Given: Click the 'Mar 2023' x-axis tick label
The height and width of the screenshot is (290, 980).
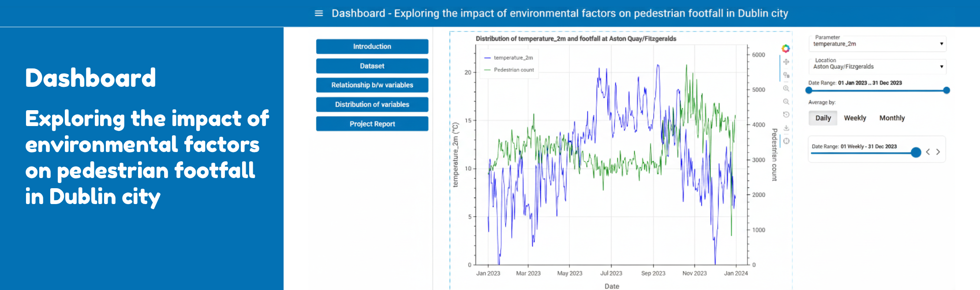Looking at the screenshot, I should click(528, 273).
